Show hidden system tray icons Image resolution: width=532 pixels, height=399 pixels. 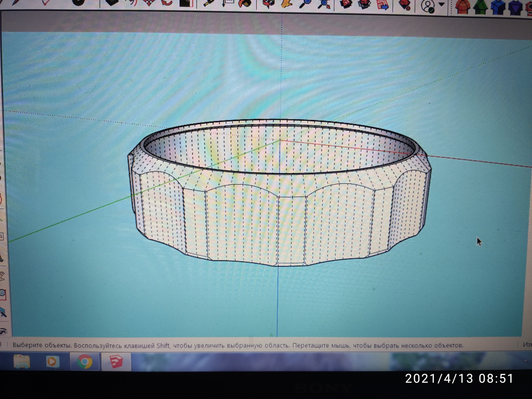525,361
